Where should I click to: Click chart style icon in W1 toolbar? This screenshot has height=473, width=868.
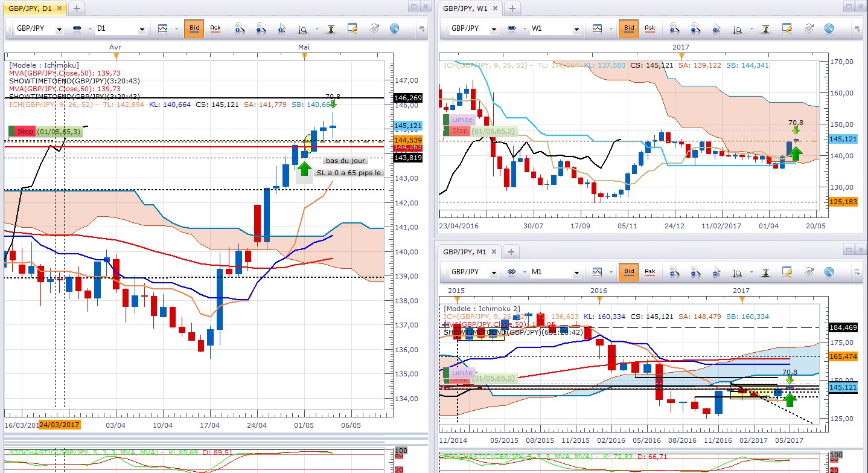[597, 28]
